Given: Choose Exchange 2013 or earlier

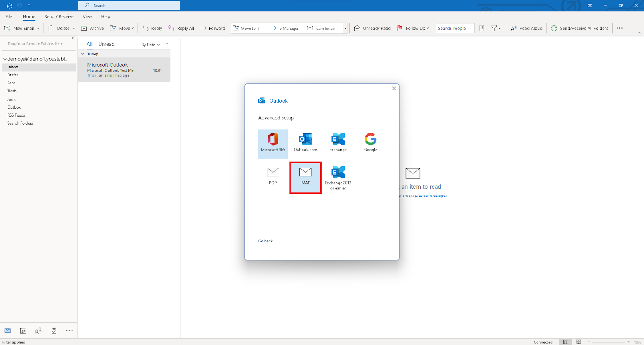Looking at the screenshot, I should tap(338, 178).
